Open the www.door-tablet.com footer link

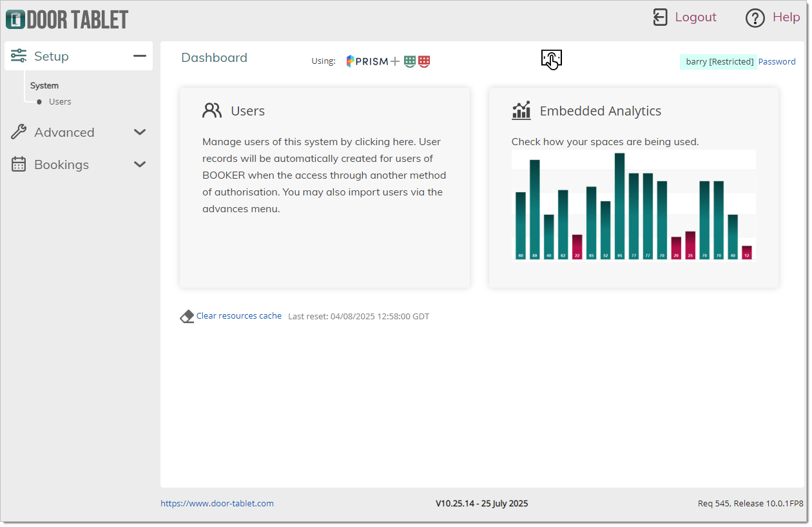217,504
